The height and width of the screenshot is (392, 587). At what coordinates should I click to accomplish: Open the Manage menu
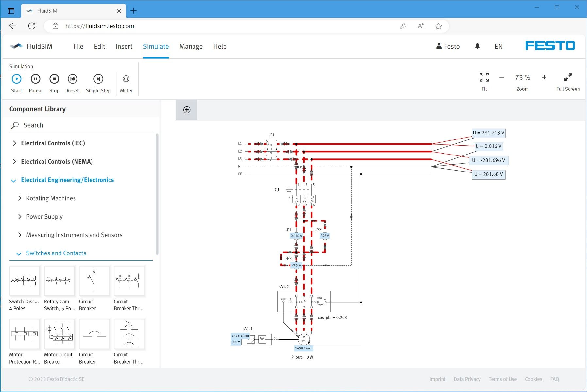tap(191, 46)
